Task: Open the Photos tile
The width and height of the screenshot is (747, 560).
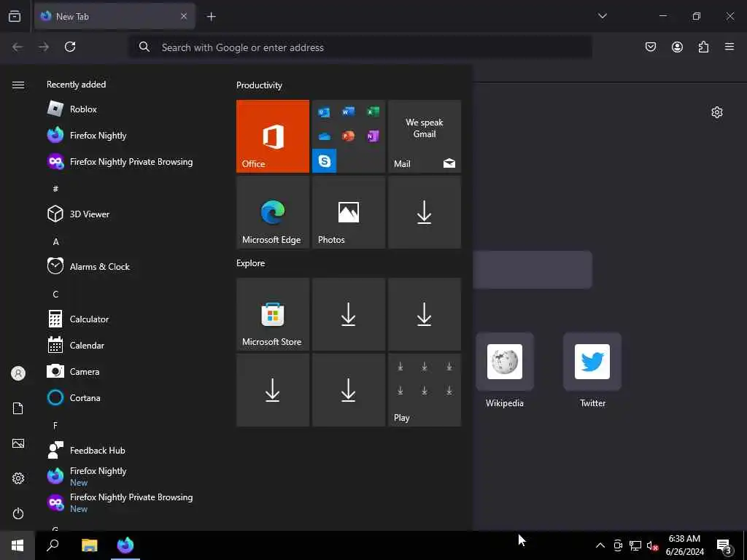Action: point(349,212)
